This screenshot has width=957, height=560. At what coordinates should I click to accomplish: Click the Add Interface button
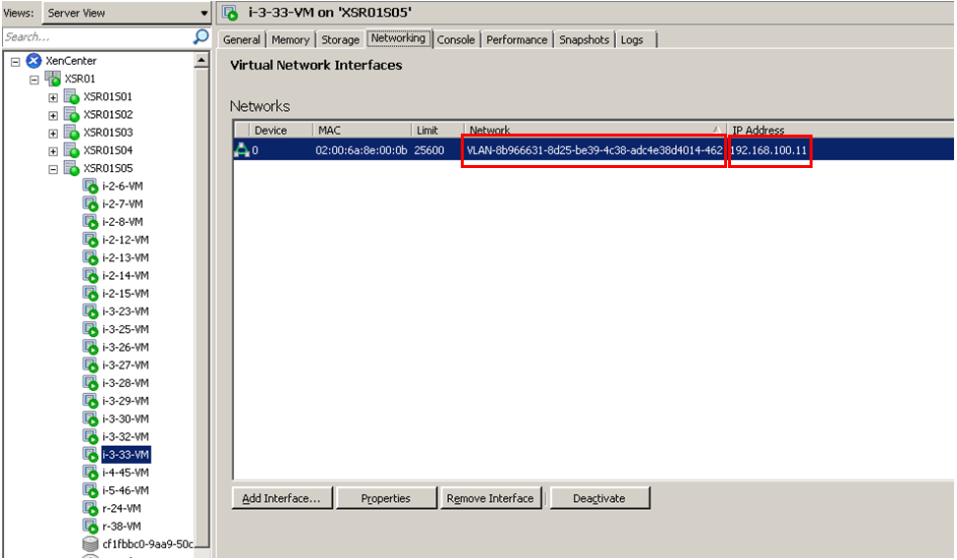point(282,498)
